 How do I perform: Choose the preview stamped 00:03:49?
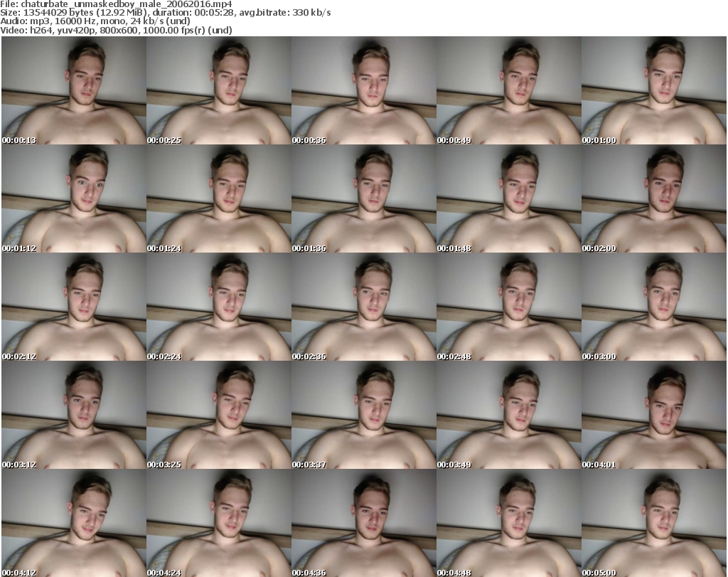[x=508, y=415]
